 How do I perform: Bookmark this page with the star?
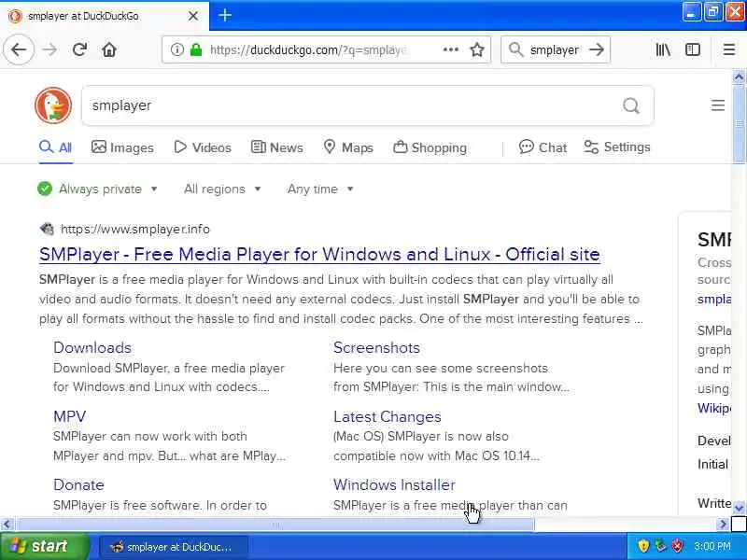point(477,49)
